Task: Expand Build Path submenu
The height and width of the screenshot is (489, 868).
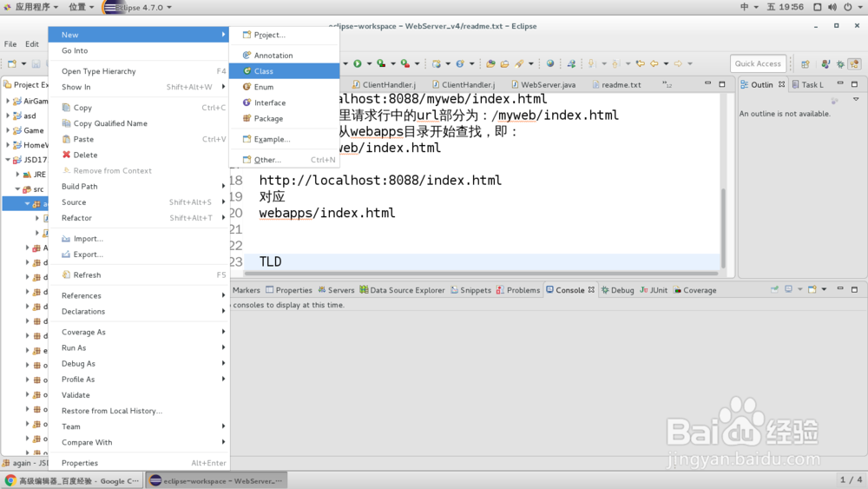Action: (x=138, y=186)
